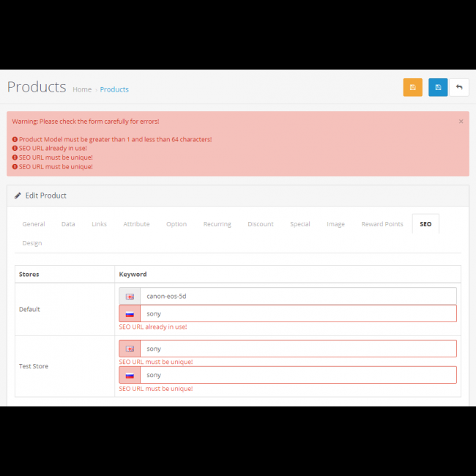Click the canon-eos-5d keyword field
The height and width of the screenshot is (476, 476).
[x=297, y=297]
